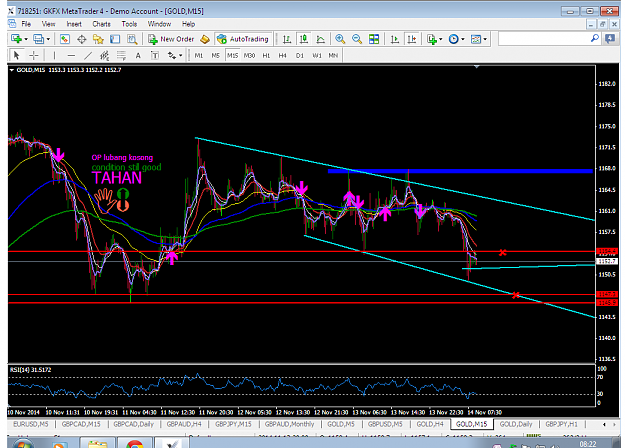This screenshot has height=448, width=625.
Task: Expand the Templates dropdown arrow
Action: [485, 39]
